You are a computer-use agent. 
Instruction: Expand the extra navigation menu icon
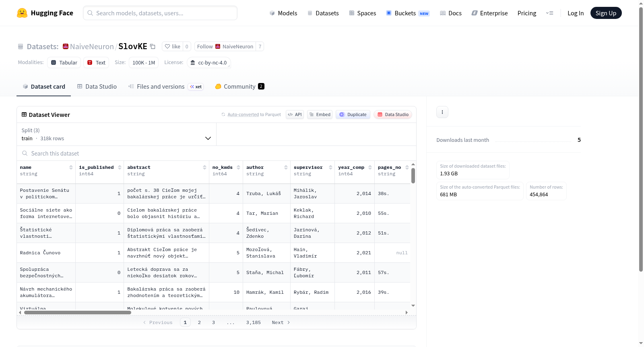549,13
